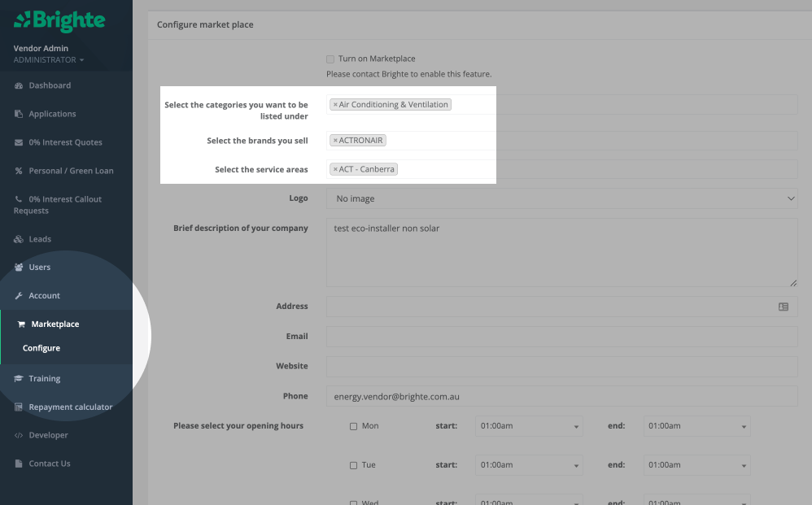Image resolution: width=812 pixels, height=505 pixels.
Task: Open Monday start time dropdown
Action: 529,426
